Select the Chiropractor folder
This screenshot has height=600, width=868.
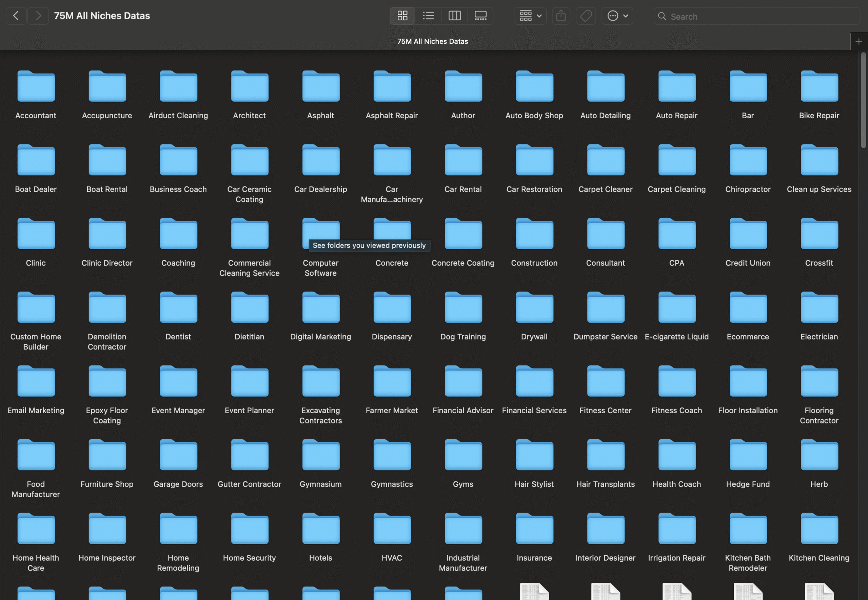coord(748,168)
